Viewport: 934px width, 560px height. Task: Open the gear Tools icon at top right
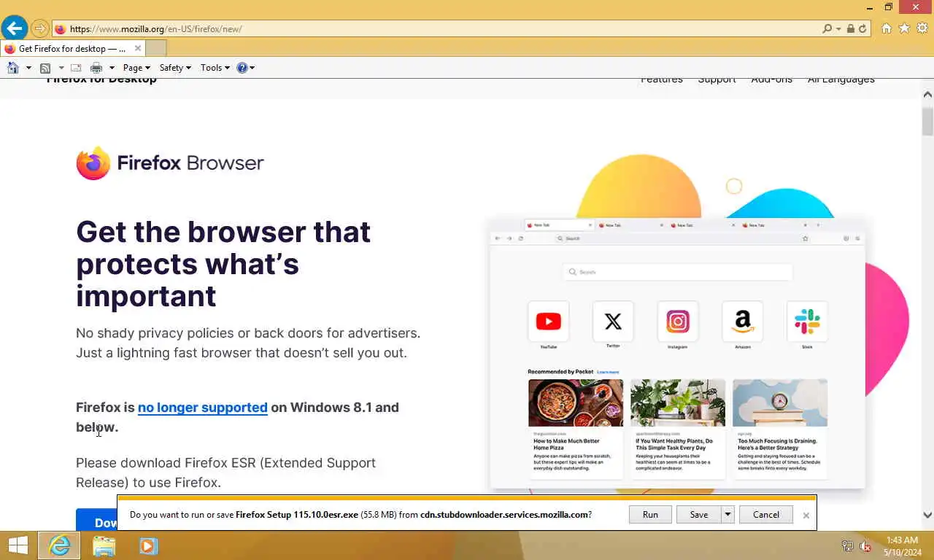922,28
